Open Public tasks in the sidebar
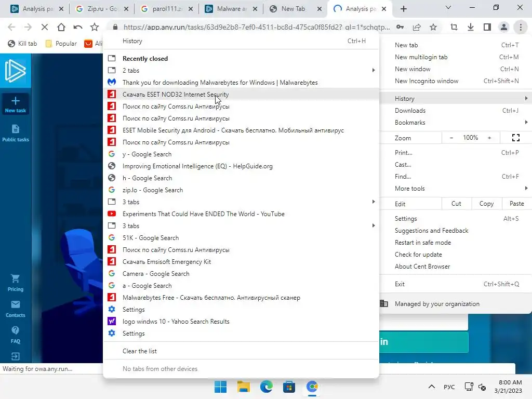Screen dimensions: 532x399 tap(15, 132)
